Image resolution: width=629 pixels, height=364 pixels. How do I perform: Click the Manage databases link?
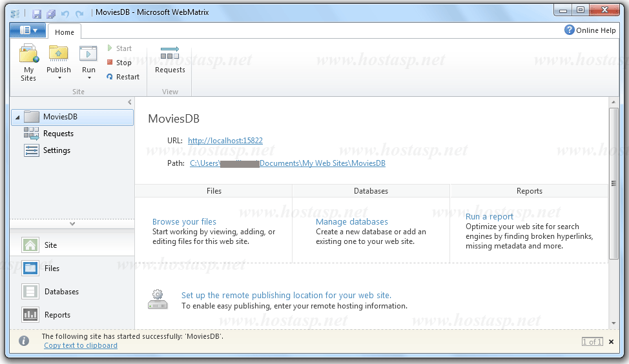pyautogui.click(x=352, y=221)
